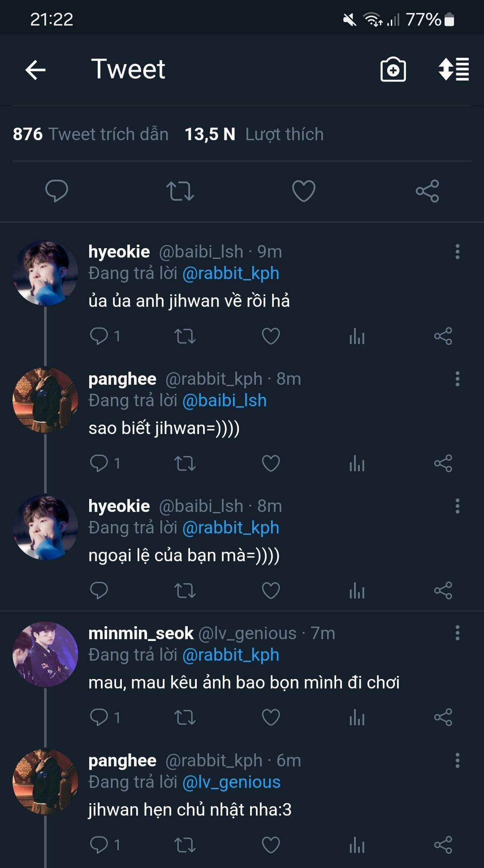Viewport: 484px width, 868px height.
Task: Like the main tweet
Action: coord(304,190)
